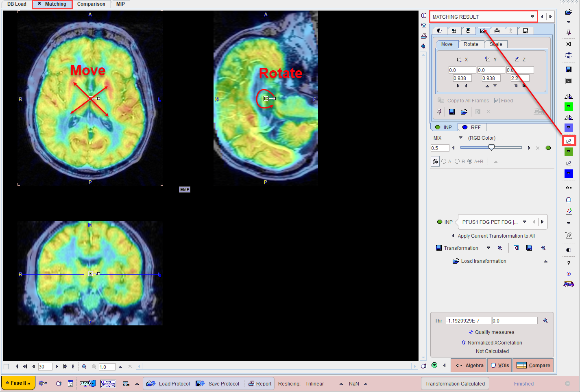This screenshot has height=392, width=580.
Task: Expand the arrow next to Fuse It toolbar
Action: [x=137, y=384]
